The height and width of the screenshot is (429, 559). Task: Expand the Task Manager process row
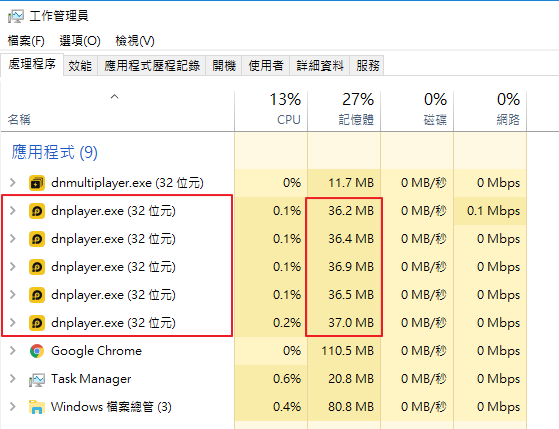tap(13, 379)
